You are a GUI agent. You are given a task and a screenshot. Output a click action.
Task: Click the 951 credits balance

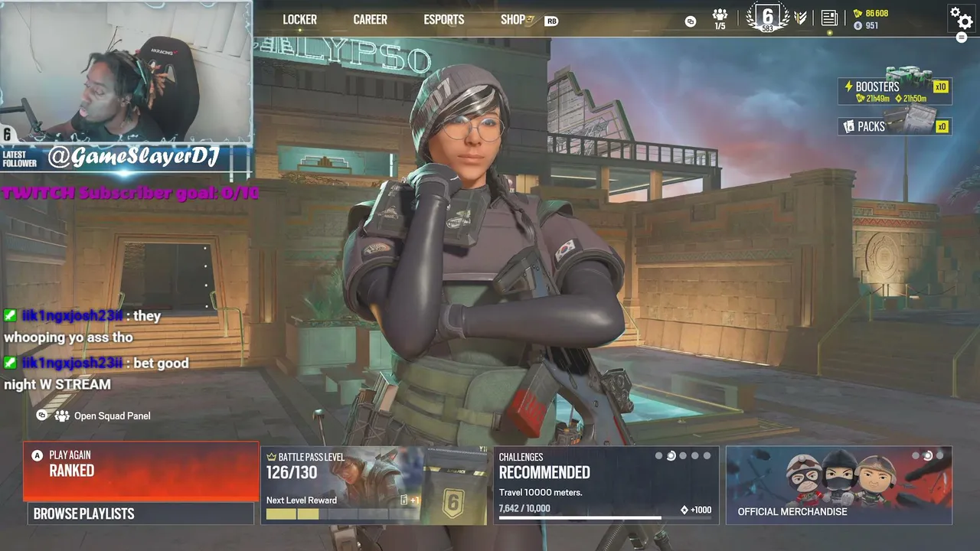click(872, 26)
